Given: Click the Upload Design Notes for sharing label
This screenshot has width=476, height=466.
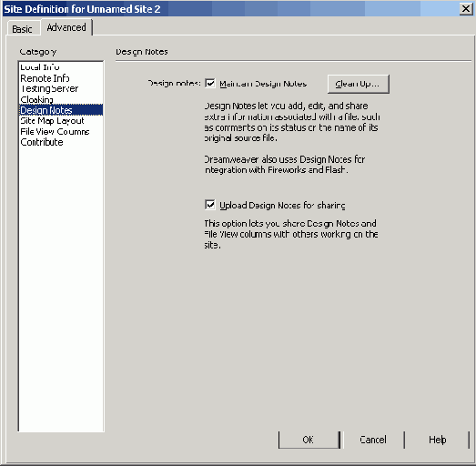Looking at the screenshot, I should pos(282,205).
